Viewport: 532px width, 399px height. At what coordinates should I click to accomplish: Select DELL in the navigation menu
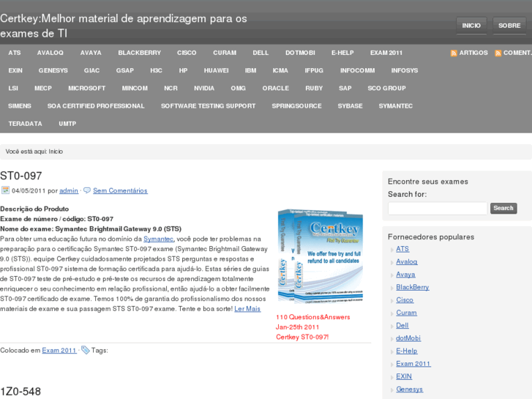[261, 53]
